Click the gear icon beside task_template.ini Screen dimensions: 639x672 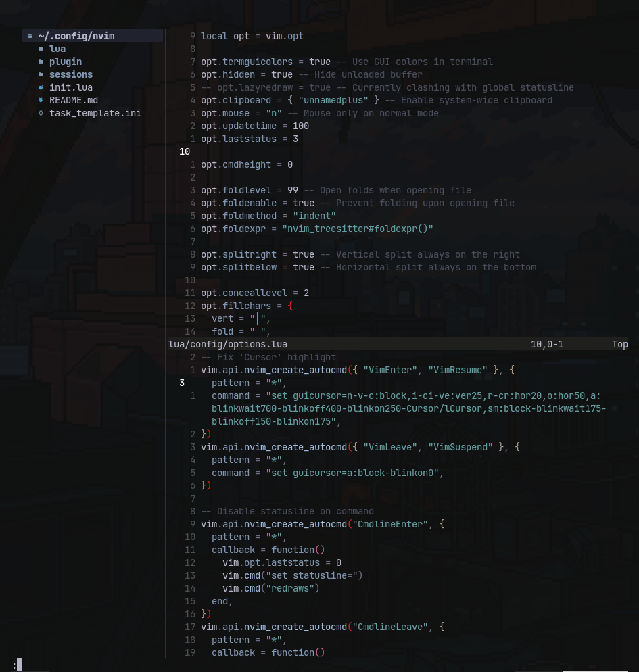(x=41, y=113)
